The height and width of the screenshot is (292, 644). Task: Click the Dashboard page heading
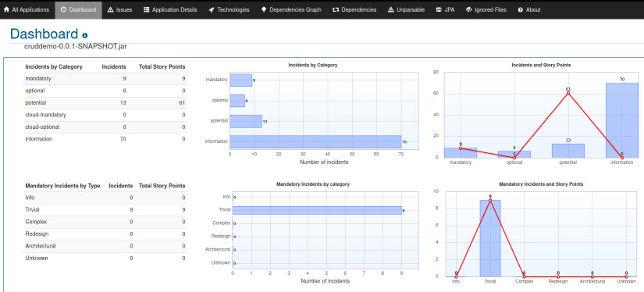[x=44, y=34]
